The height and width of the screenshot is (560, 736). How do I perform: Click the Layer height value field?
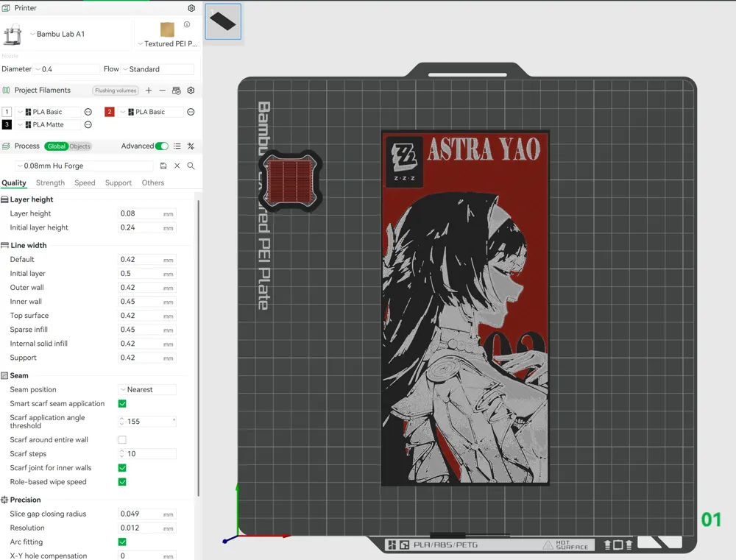[147, 213]
